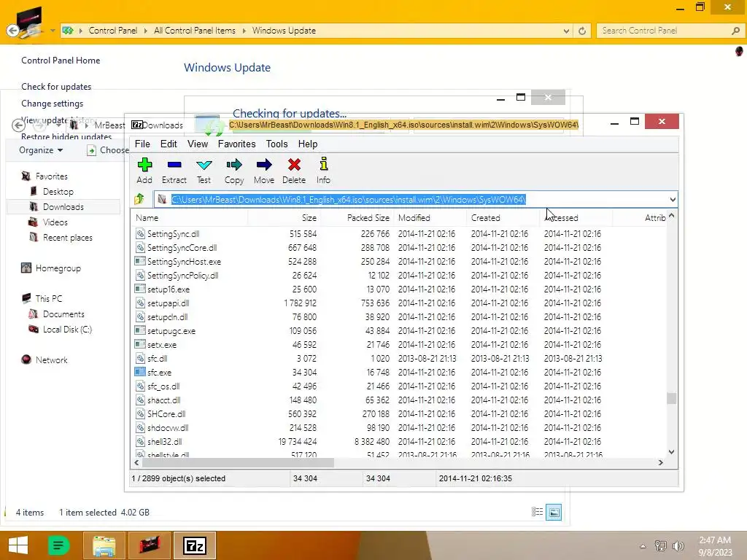Show hidden icons in system tray
Screen dimensions: 747x560
pyautogui.click(x=643, y=546)
